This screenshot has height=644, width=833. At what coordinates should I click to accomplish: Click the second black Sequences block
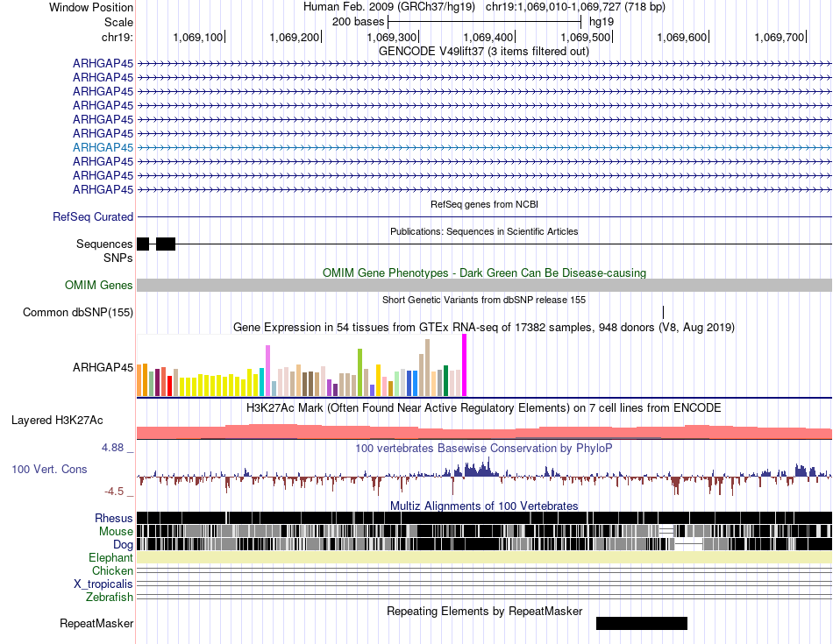(x=166, y=244)
